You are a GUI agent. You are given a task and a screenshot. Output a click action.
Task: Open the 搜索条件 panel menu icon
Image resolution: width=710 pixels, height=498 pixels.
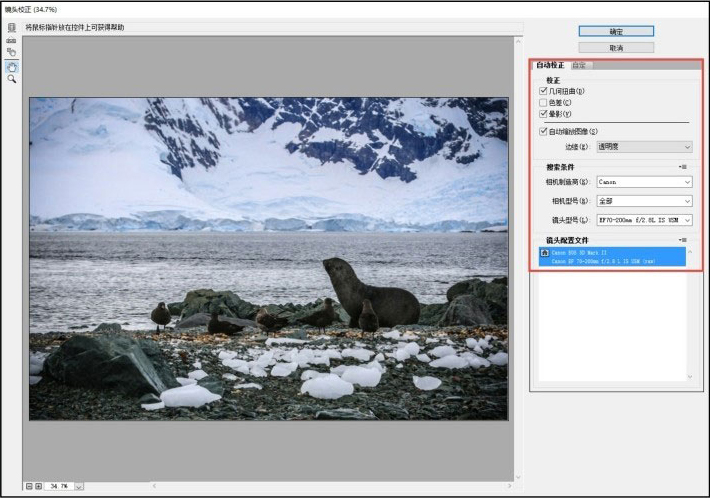[x=683, y=166]
